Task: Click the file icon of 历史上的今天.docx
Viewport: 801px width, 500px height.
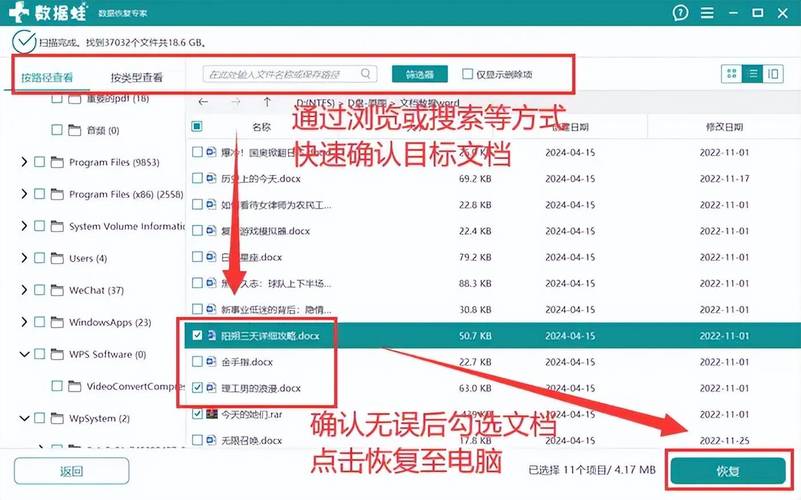Action: [x=211, y=178]
